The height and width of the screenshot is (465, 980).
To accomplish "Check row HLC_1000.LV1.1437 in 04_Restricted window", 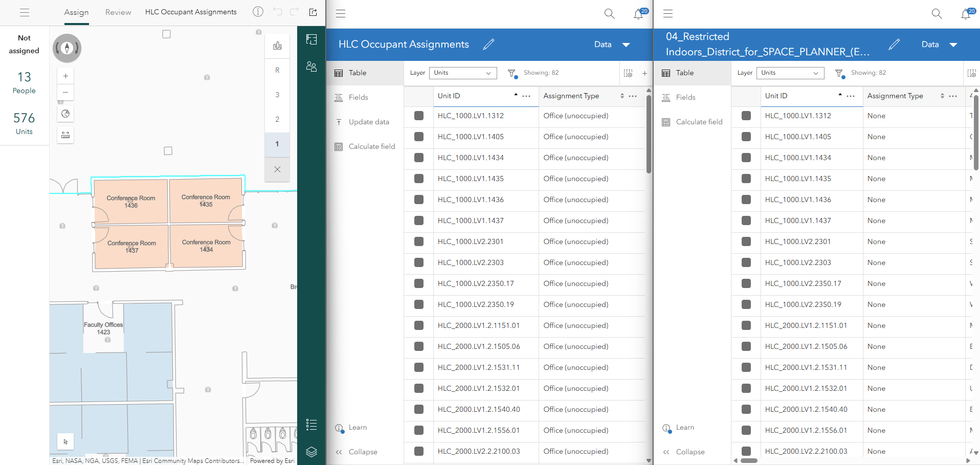I will tap(746, 220).
